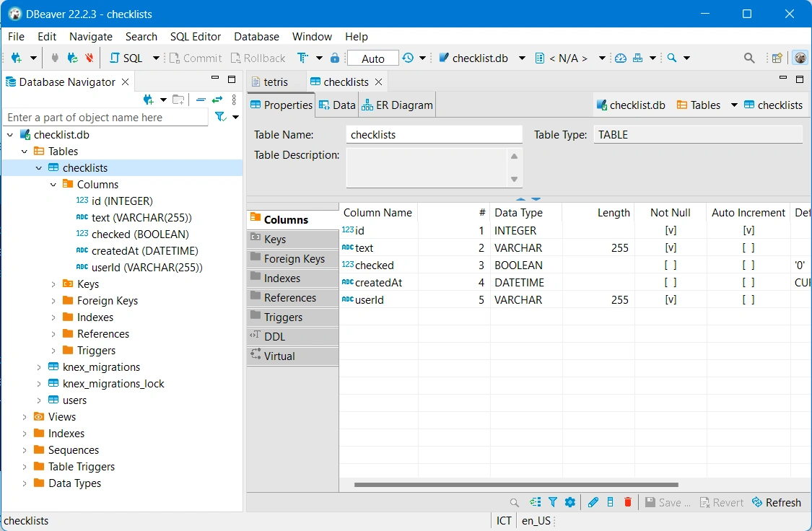This screenshot has width=812, height=531.
Task: Click the navigator object name filter field
Action: [x=105, y=118]
